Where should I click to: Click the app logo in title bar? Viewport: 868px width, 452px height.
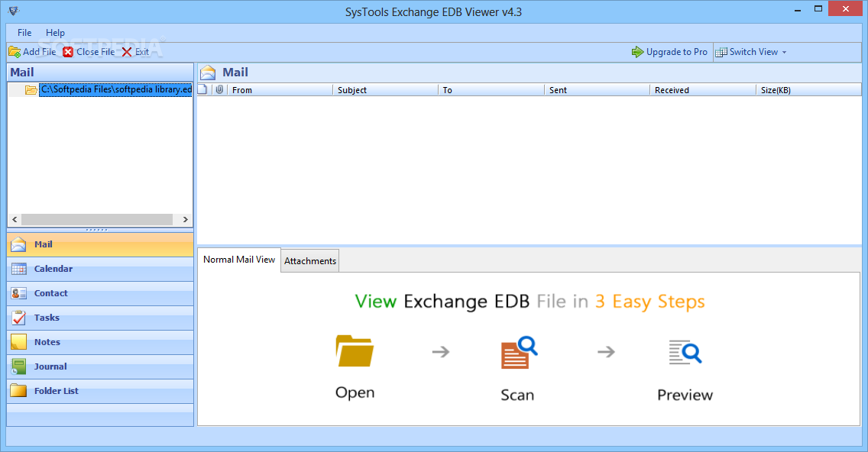[x=14, y=11]
